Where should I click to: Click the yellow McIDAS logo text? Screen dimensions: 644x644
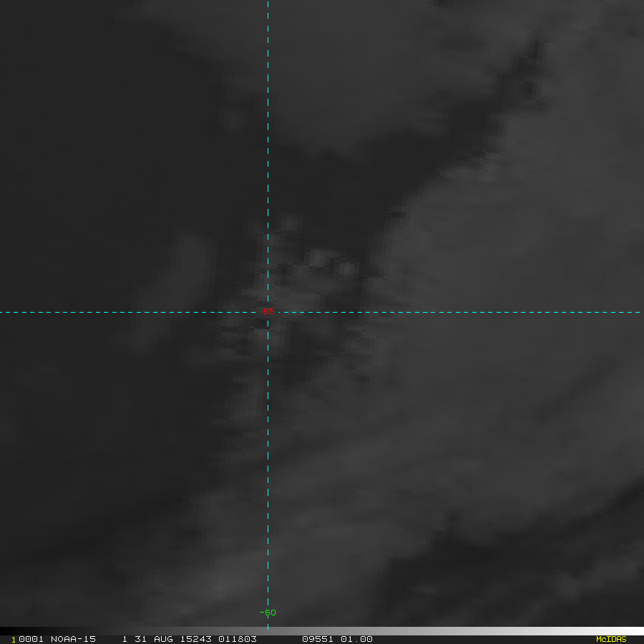pos(611,639)
